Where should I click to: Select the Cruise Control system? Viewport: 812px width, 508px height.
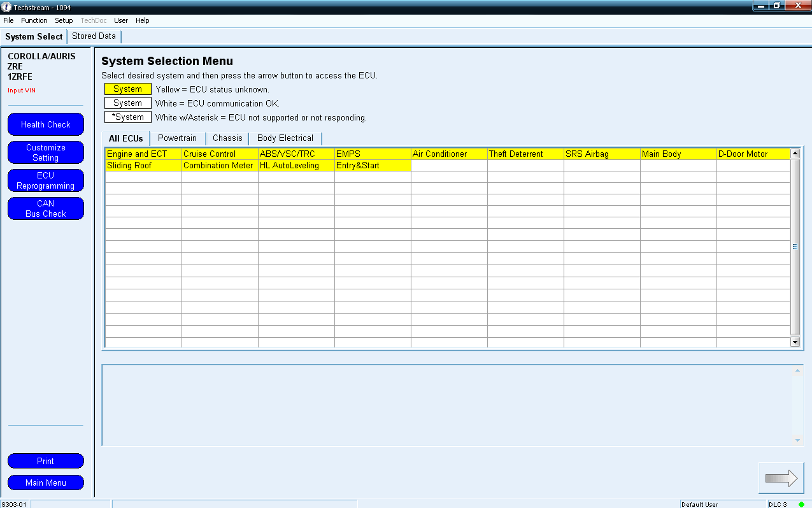220,154
